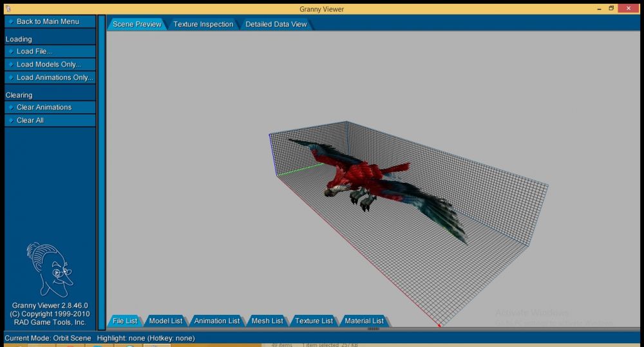Go to Detailed Data View tab

click(x=276, y=24)
